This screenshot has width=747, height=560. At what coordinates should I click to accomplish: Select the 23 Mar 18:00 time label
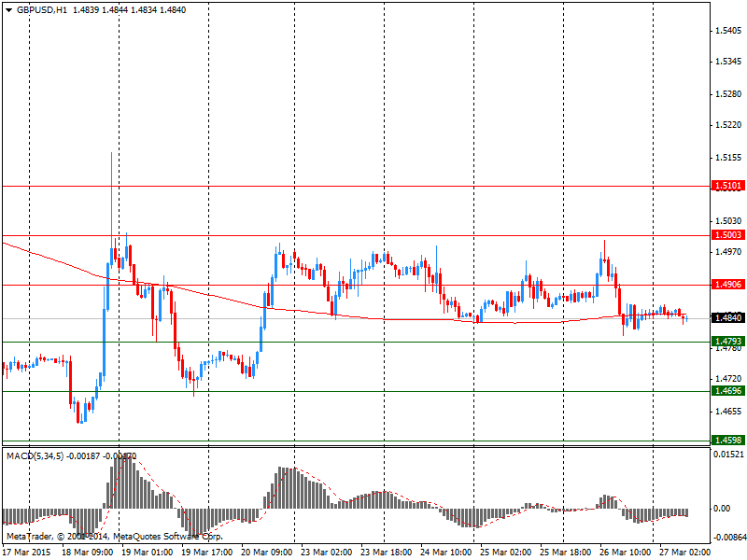coord(387,552)
